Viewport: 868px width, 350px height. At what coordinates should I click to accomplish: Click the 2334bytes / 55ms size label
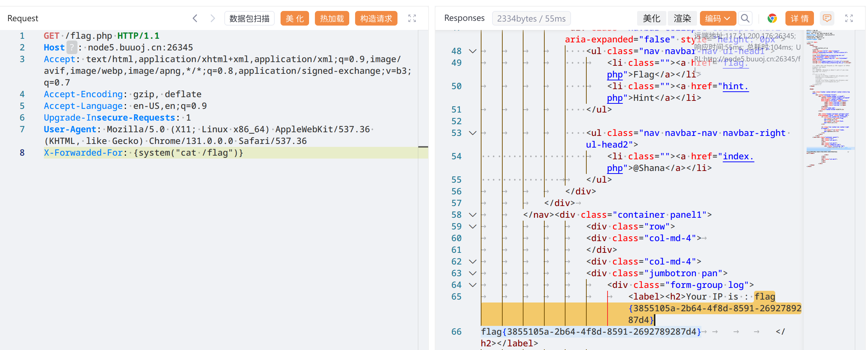[531, 18]
